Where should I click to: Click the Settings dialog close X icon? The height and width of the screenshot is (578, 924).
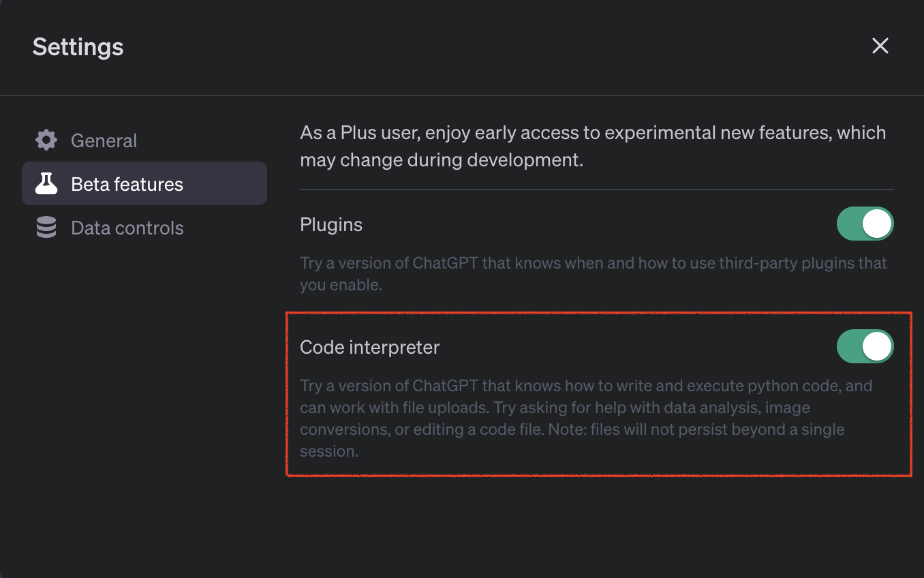(x=880, y=46)
